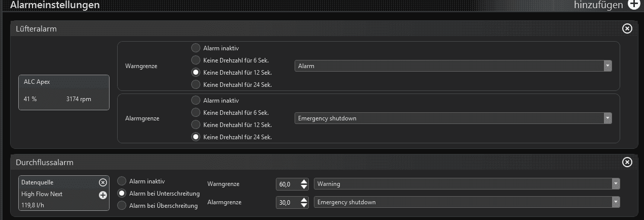Click the Alarmgrenze 30,0 value field
The width and height of the screenshot is (644, 220).
[287, 202]
